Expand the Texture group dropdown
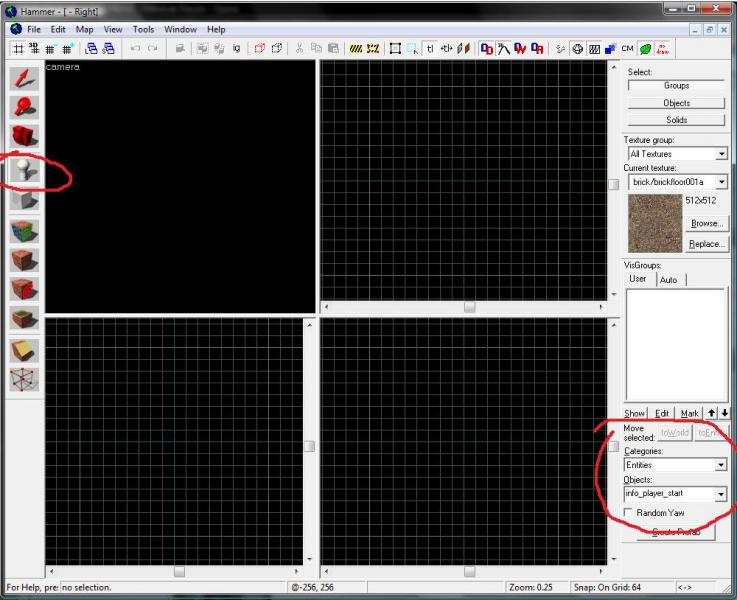The height and width of the screenshot is (600, 737). point(721,154)
